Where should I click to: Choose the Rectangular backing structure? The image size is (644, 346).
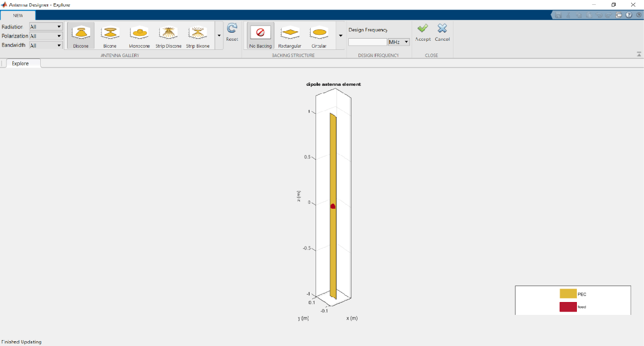290,36
